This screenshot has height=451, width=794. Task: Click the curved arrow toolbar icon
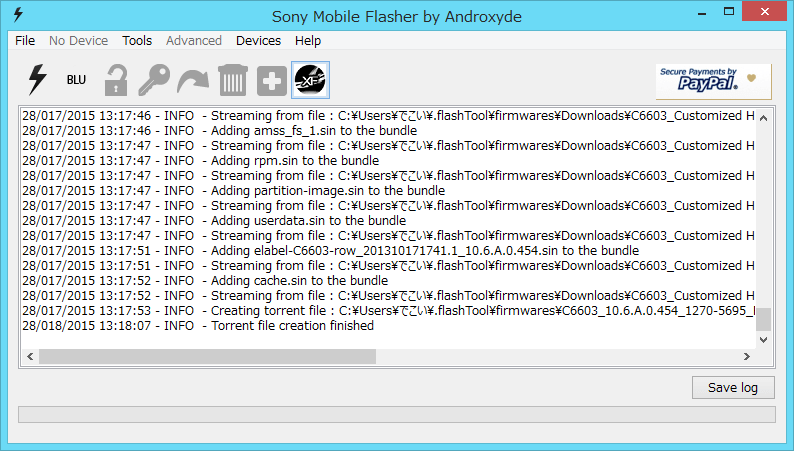[193, 81]
